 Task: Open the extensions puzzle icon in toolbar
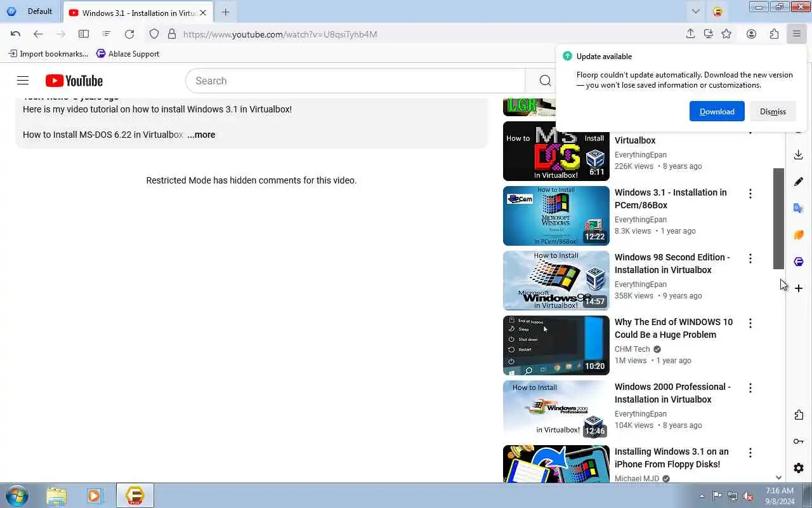774,34
